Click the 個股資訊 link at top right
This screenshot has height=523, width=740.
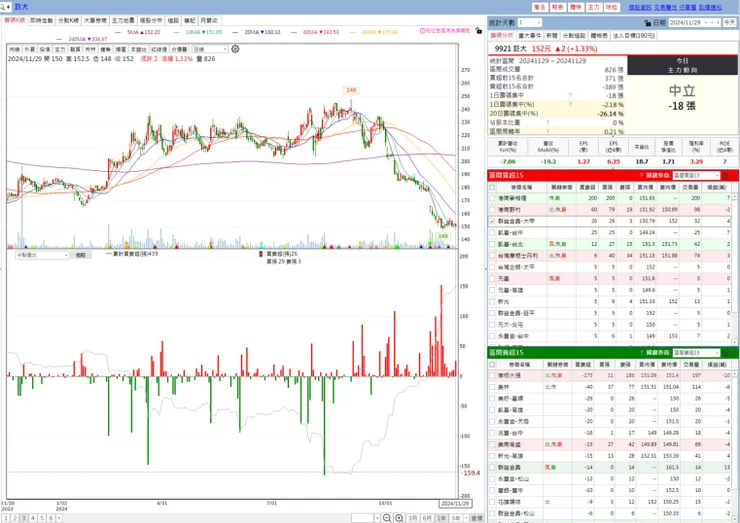tap(640, 7)
